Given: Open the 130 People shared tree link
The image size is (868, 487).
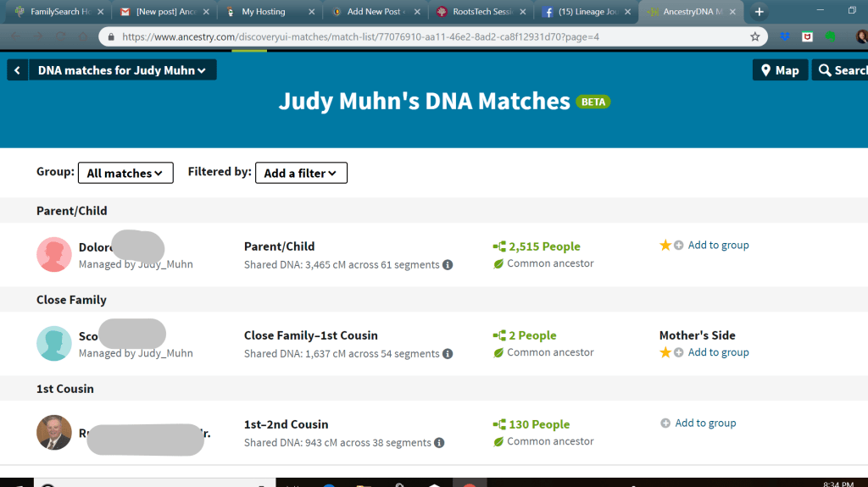Looking at the screenshot, I should point(538,424).
